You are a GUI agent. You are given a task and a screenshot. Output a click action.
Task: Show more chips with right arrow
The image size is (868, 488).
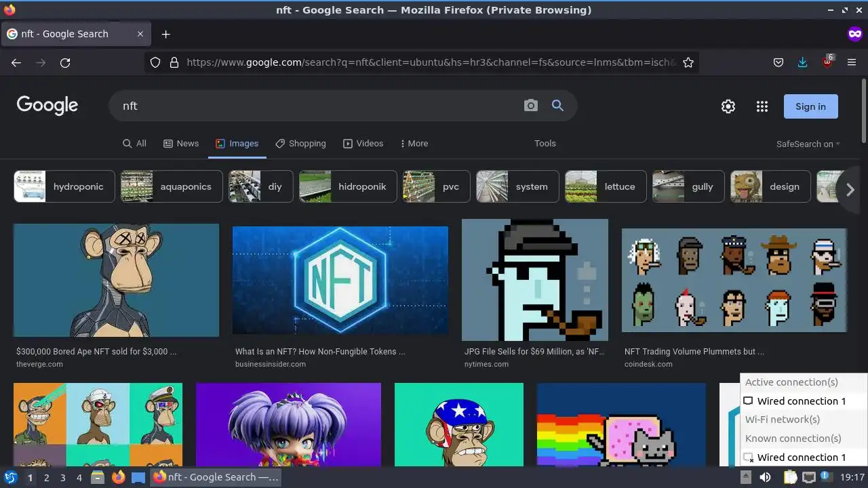coord(850,190)
